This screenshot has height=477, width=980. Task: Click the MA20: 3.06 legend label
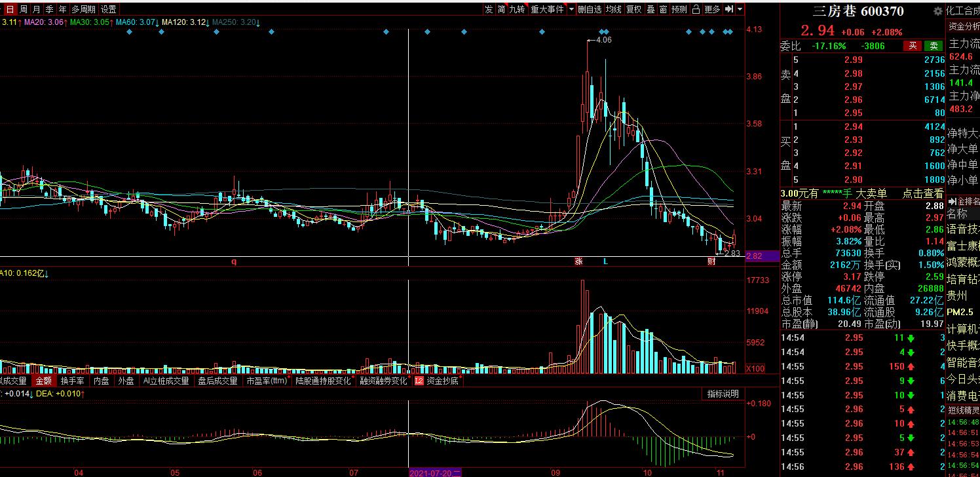pos(45,22)
